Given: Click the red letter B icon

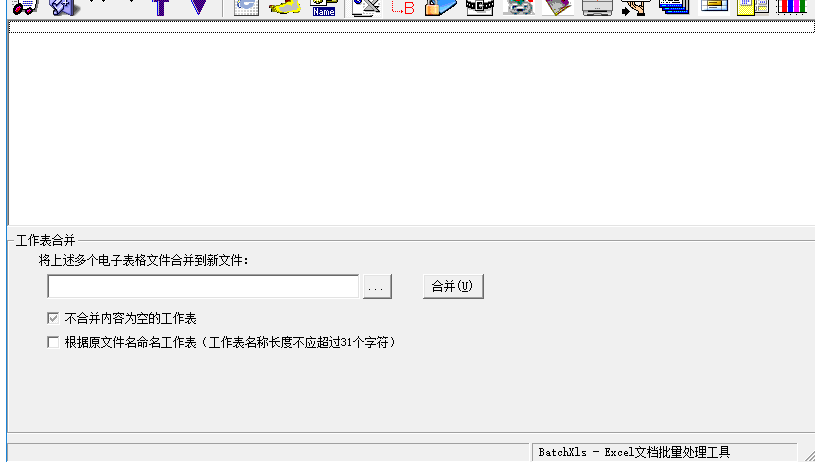Looking at the screenshot, I should tap(403, 7).
